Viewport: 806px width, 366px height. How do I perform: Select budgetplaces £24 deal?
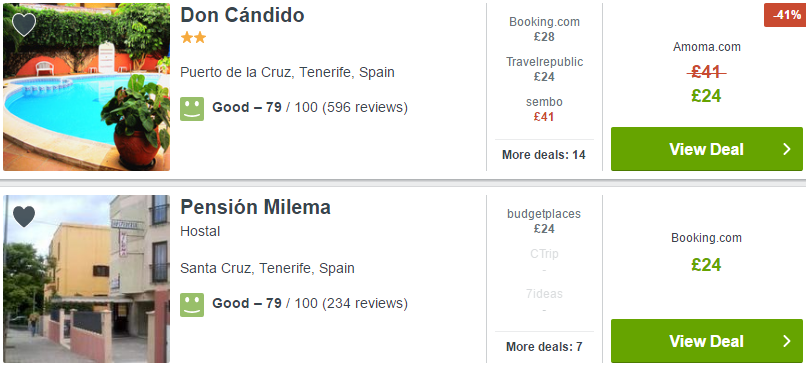tap(544, 221)
